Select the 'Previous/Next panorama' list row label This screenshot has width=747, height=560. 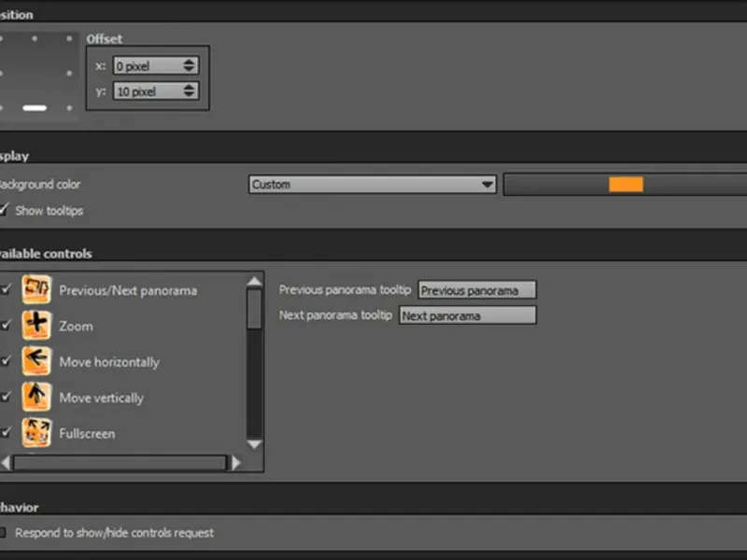click(128, 290)
